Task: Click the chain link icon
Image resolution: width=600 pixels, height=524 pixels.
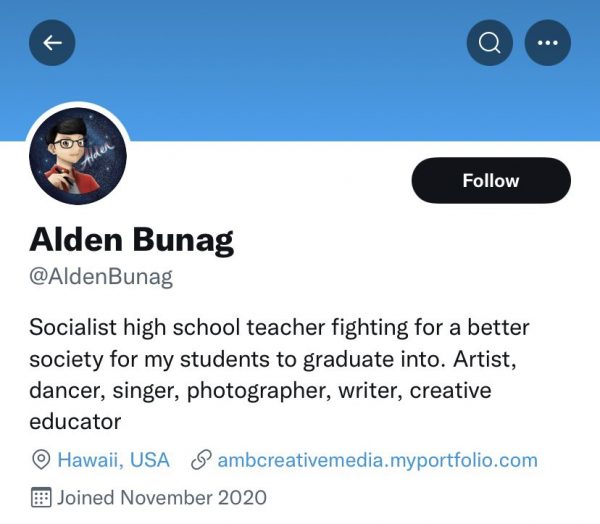Action: [x=200, y=460]
